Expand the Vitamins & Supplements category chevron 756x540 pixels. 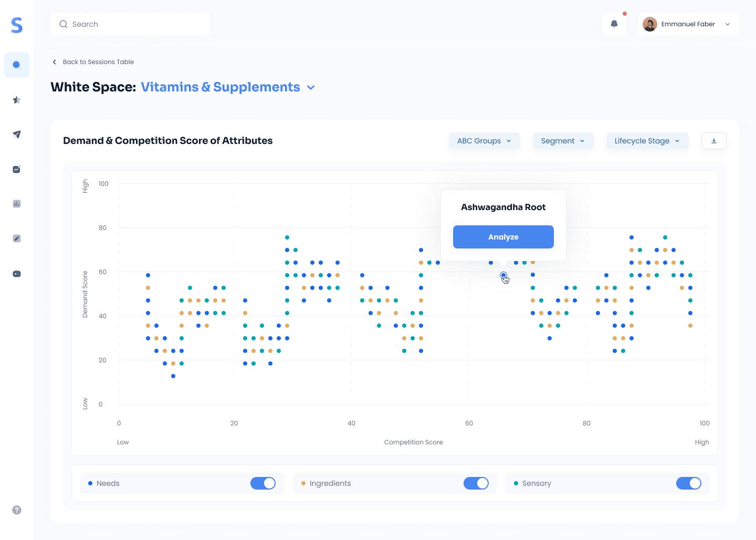coord(311,88)
